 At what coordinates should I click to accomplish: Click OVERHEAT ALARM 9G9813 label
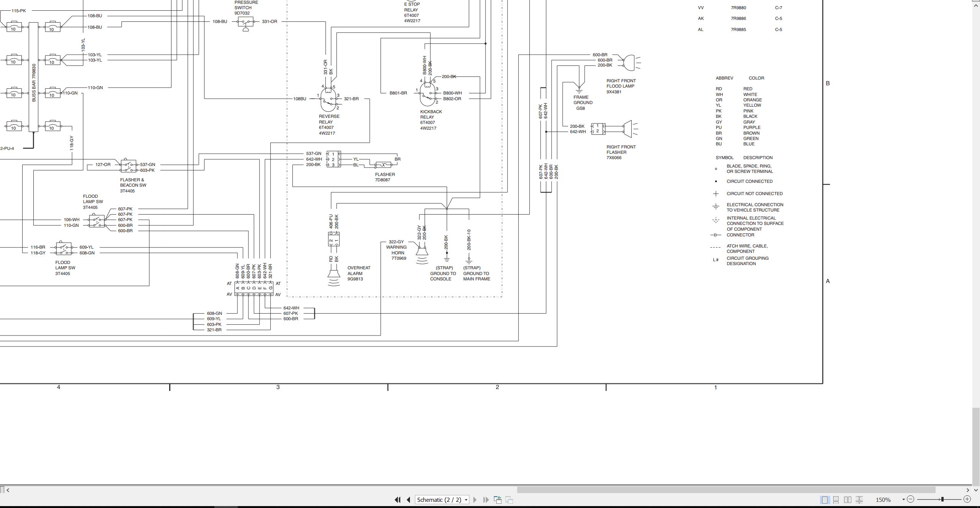359,274
